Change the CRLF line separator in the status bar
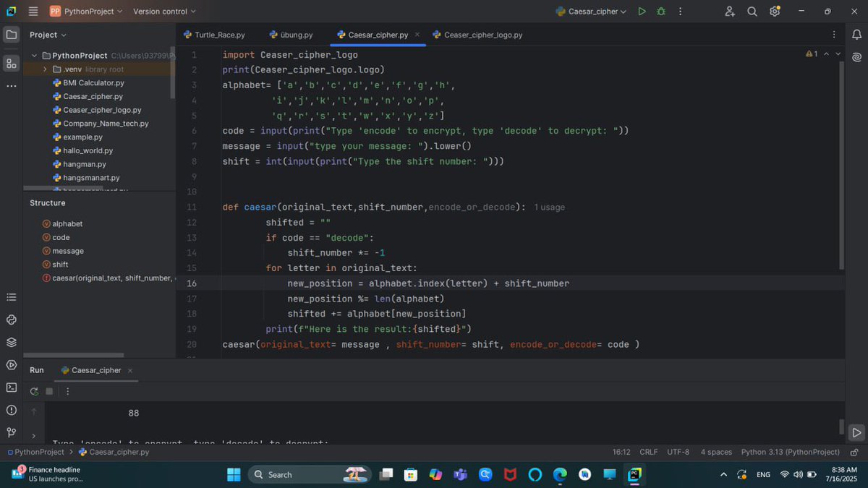 click(649, 452)
